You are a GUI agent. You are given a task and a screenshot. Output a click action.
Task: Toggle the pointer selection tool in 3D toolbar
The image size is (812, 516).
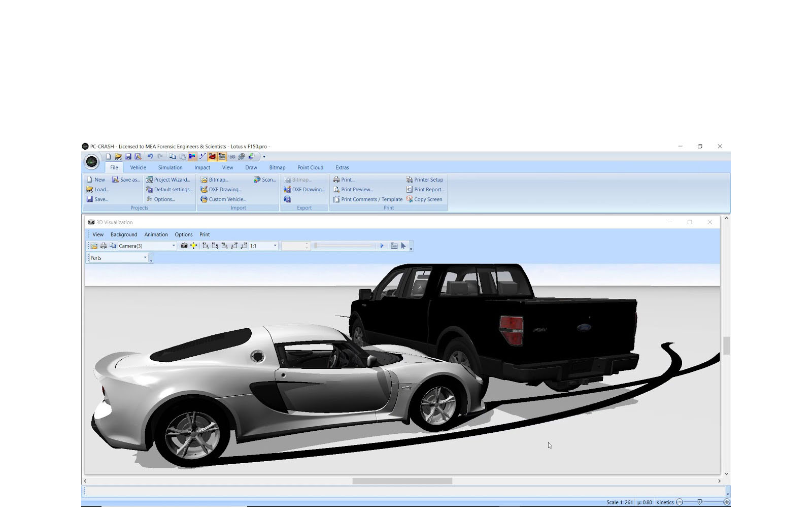[403, 246]
